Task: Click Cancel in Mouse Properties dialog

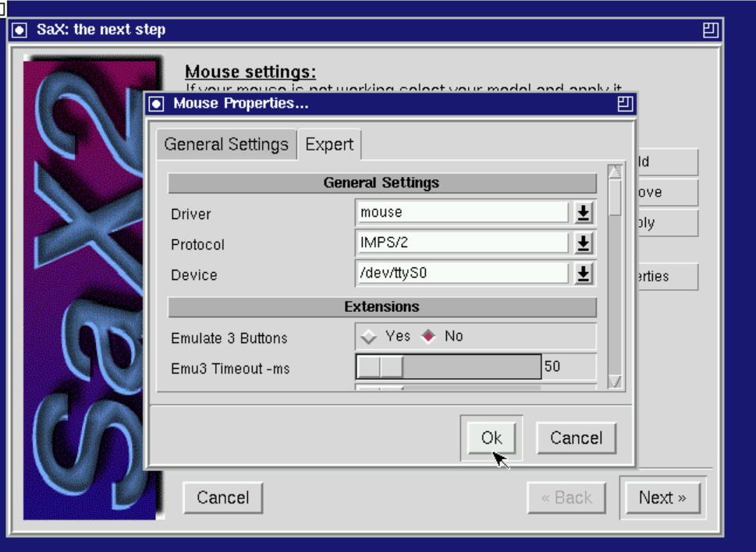Action: (x=576, y=438)
